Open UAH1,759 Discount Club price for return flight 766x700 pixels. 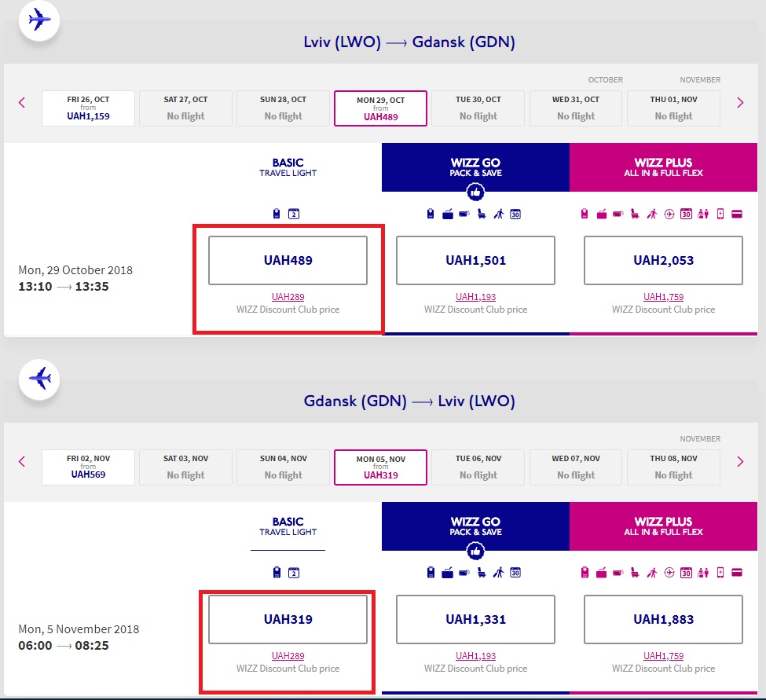pos(663,656)
